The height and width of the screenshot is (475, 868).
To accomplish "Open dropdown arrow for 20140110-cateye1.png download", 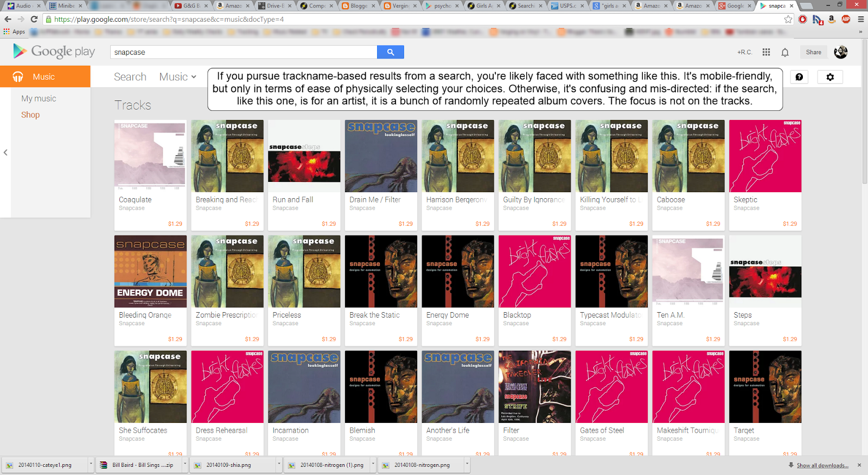I will coord(91,465).
